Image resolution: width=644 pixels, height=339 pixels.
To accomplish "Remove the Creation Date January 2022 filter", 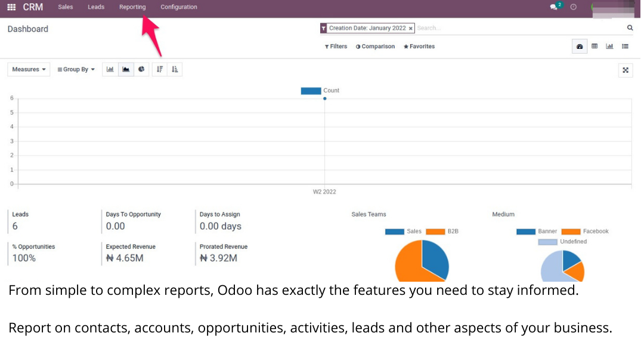I will click(x=411, y=29).
